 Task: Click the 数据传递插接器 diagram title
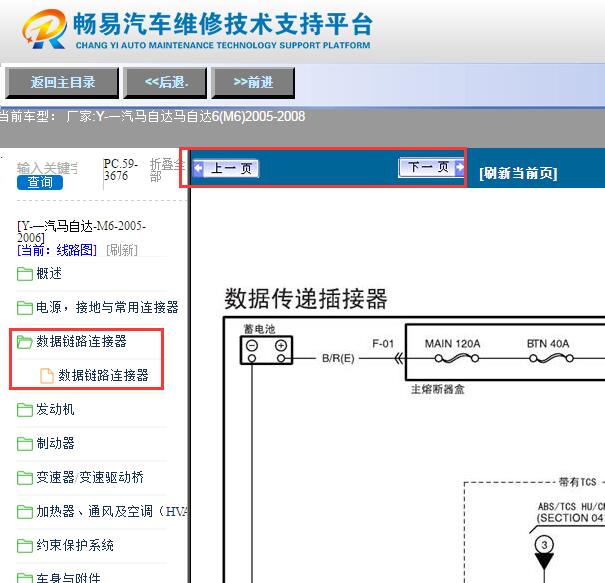pos(306,299)
